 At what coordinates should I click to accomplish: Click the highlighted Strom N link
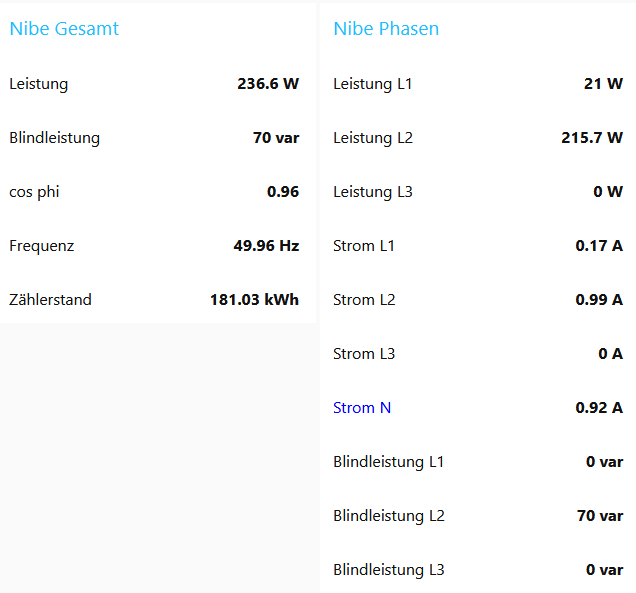click(362, 408)
